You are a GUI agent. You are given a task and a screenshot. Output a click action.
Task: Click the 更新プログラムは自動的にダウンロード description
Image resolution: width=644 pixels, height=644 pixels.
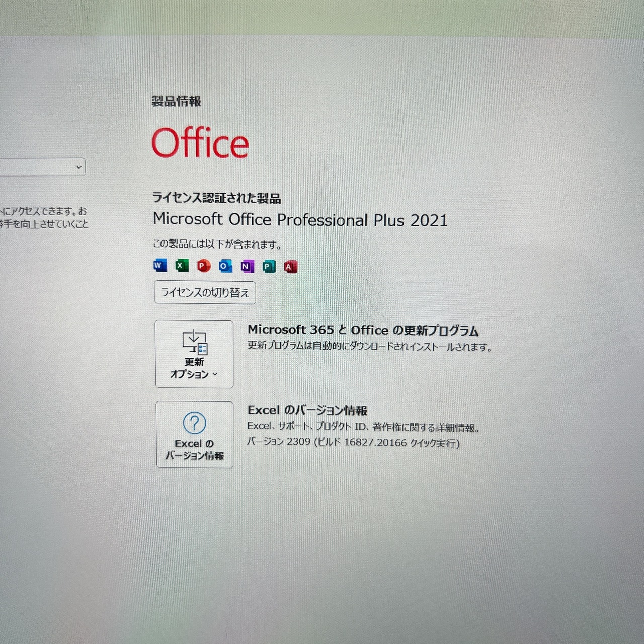(x=370, y=347)
